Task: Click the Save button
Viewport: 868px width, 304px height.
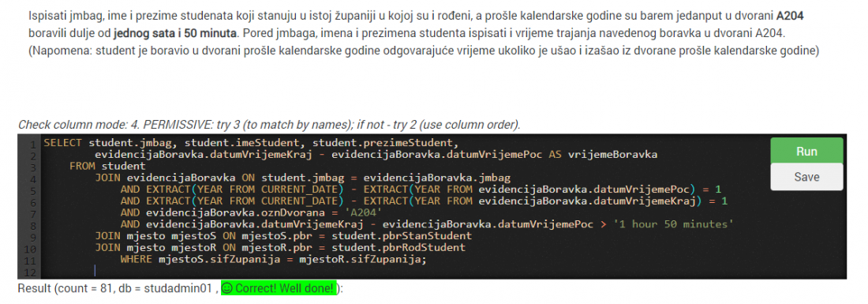Action: point(806,177)
